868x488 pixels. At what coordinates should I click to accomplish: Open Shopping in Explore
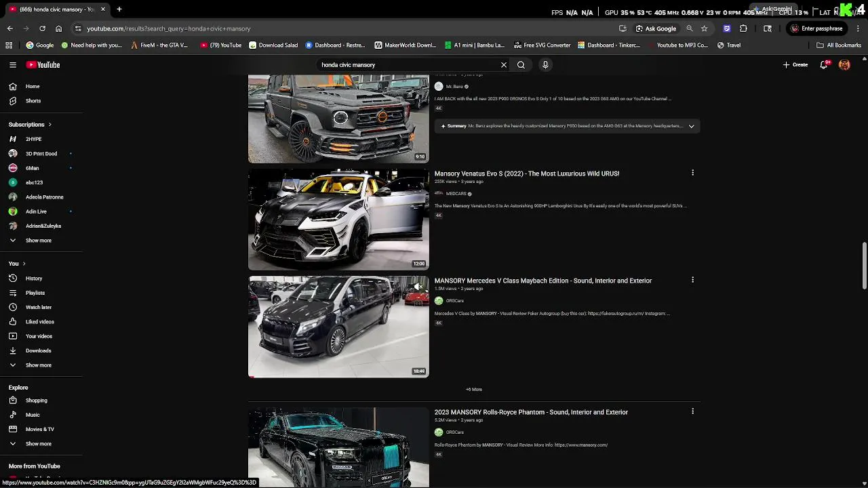click(x=36, y=400)
